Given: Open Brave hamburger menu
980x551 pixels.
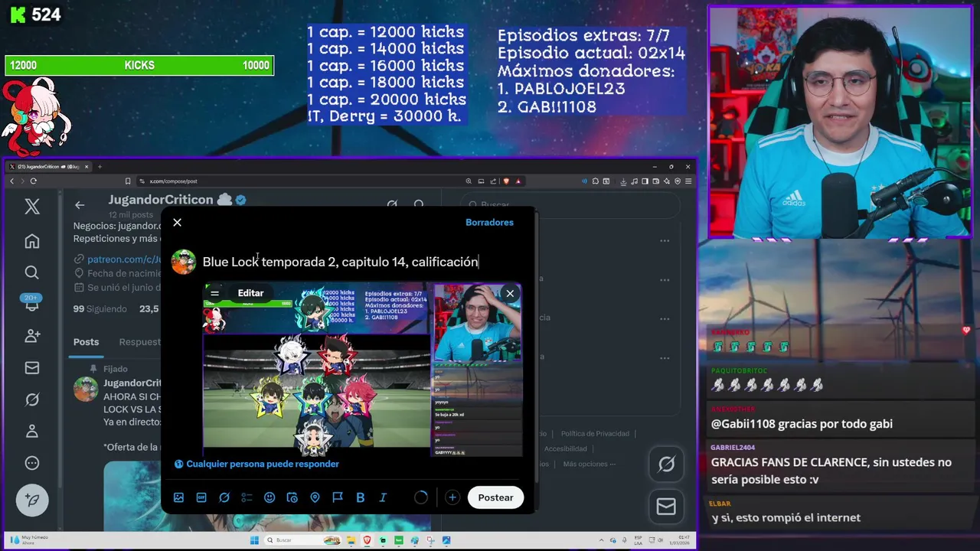Looking at the screenshot, I should pyautogui.click(x=688, y=181).
